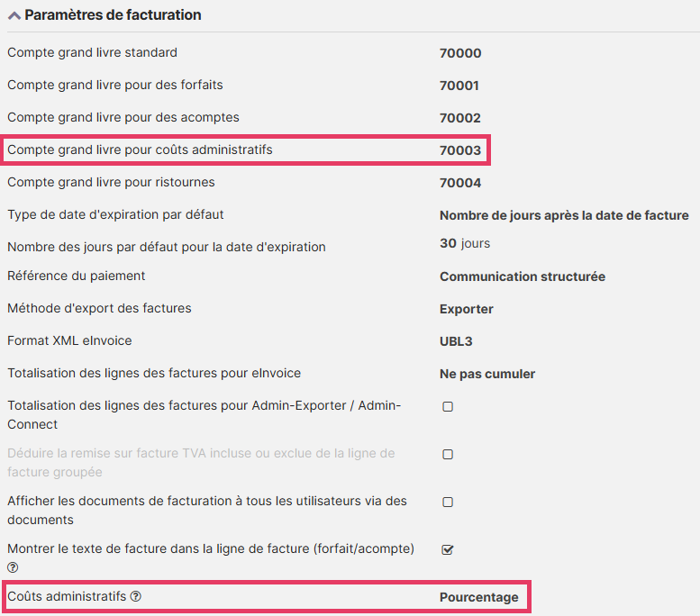Click the Pourcentage administrative costs value
This screenshot has width=700, height=616.
click(479, 597)
